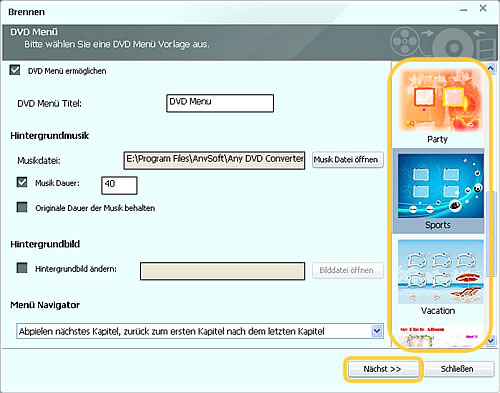This screenshot has height=393, width=500.
Task: Select the template thumbnail below Vacation
Action: click(440, 337)
